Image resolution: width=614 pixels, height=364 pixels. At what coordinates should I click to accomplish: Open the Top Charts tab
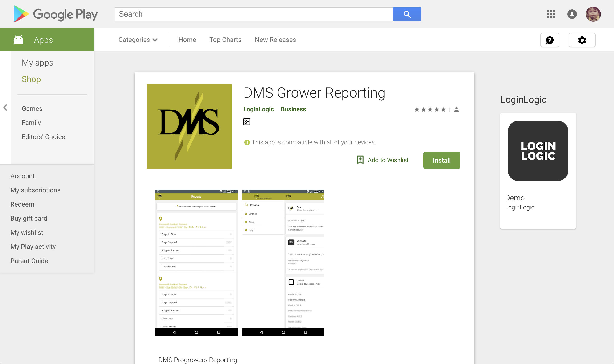(225, 40)
